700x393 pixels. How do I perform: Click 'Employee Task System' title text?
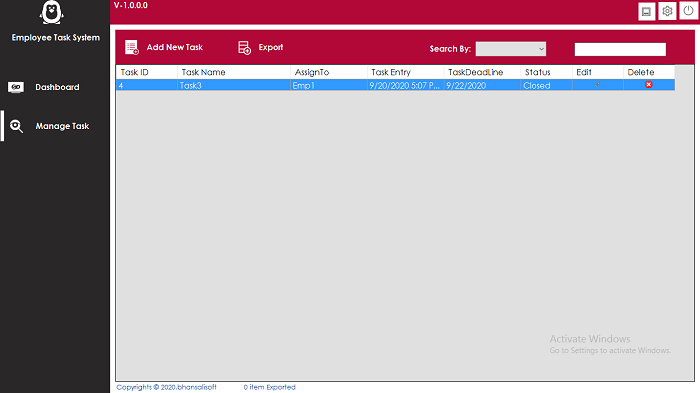pos(56,38)
